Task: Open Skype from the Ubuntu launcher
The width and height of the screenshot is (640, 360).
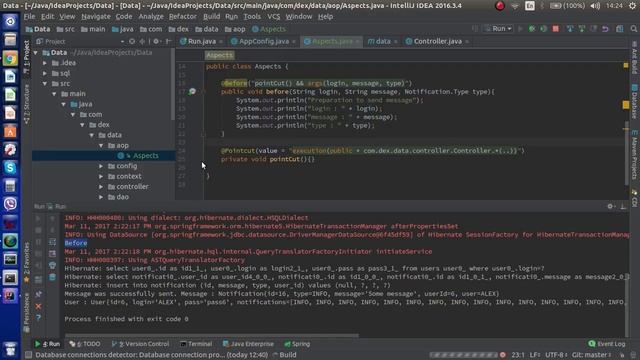Action: point(10,168)
